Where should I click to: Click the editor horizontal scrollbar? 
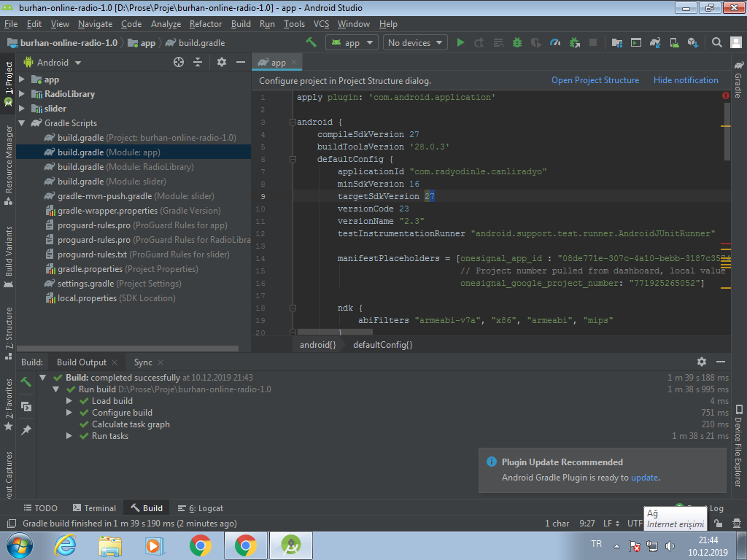(334, 332)
